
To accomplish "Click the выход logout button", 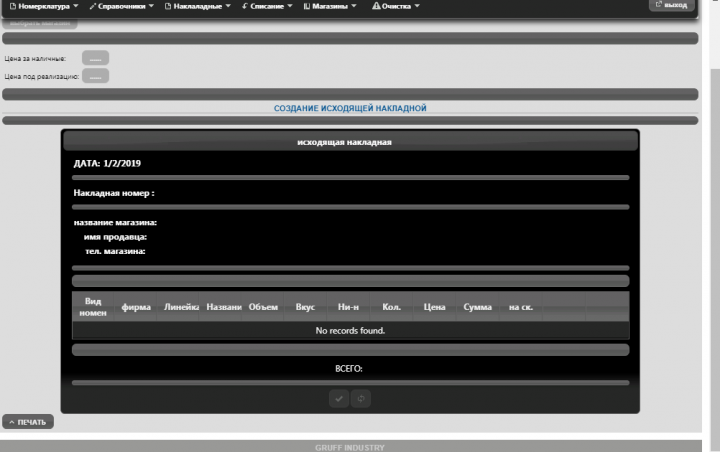I will [x=671, y=5].
